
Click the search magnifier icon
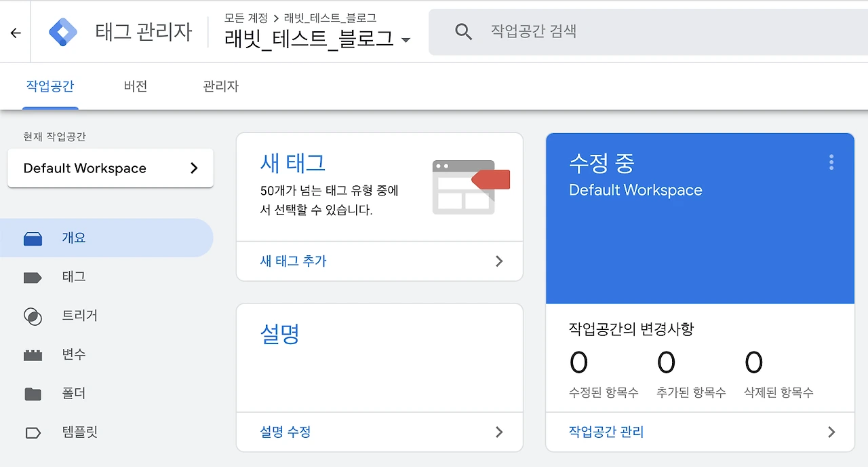463,31
